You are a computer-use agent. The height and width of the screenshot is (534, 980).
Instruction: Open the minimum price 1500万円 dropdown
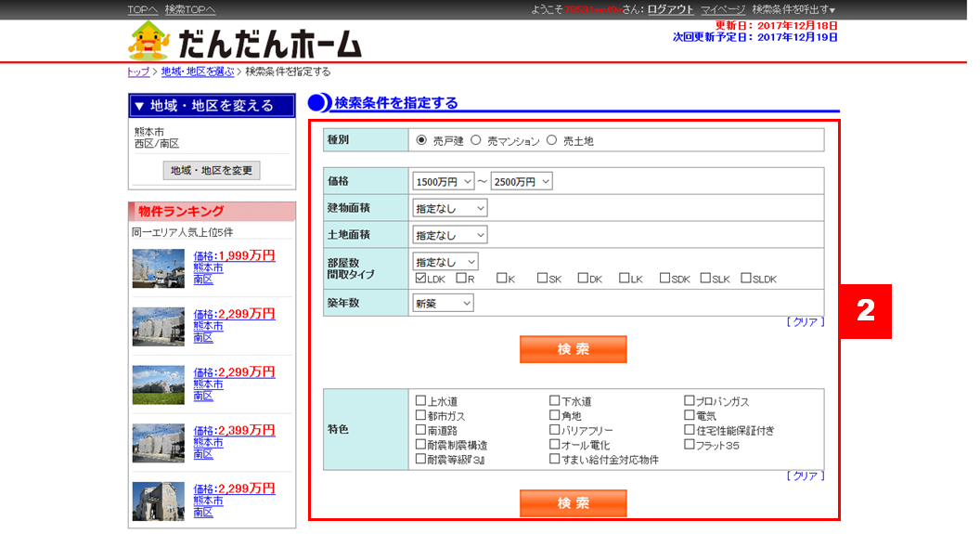444,182
